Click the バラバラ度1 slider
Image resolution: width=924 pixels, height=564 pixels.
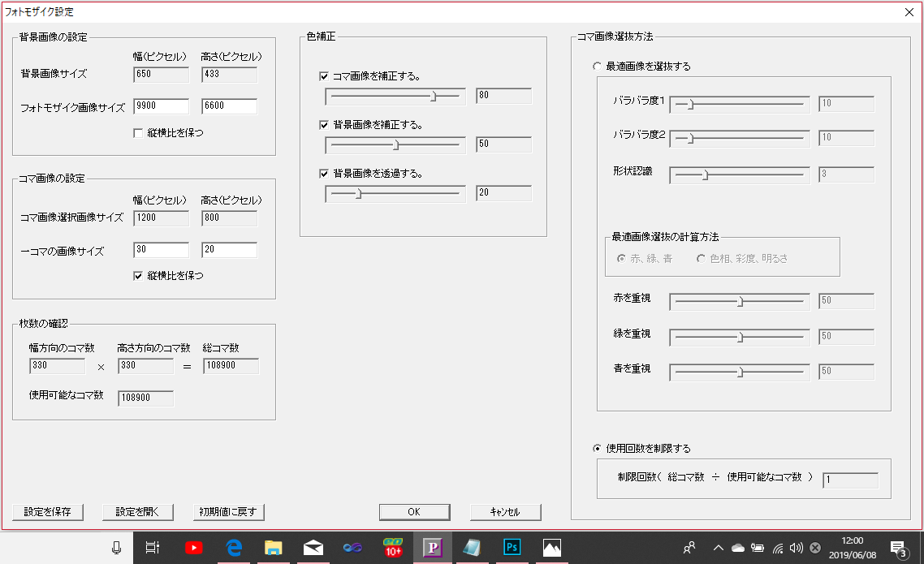click(x=740, y=105)
